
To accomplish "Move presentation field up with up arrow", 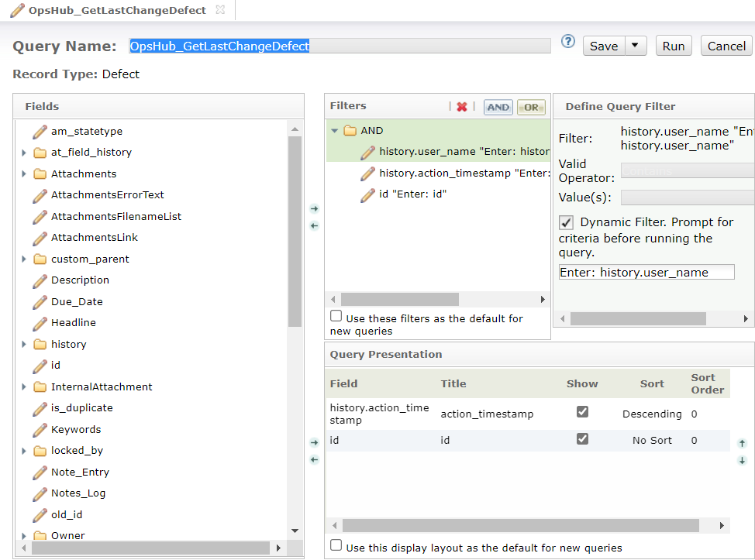I will (x=742, y=444).
